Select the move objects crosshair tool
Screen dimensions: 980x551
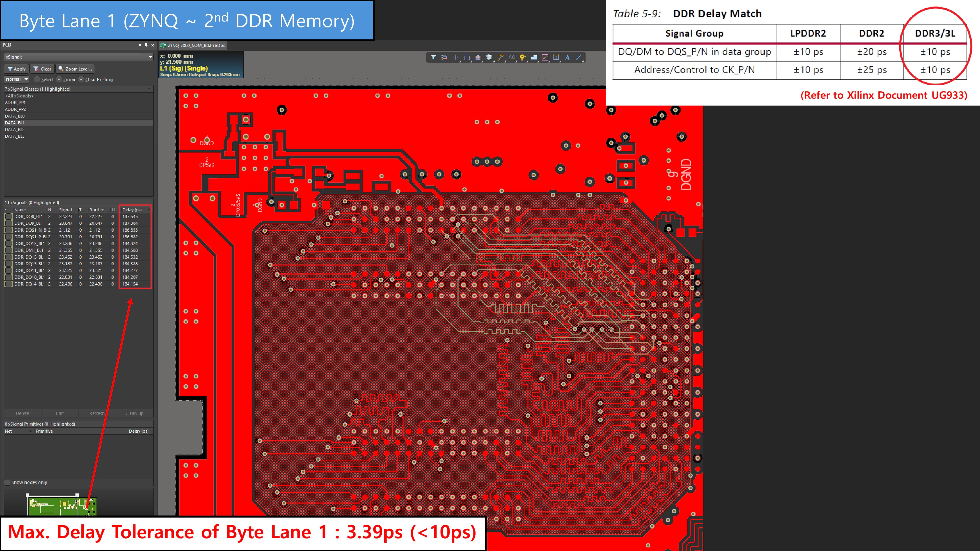455,57
